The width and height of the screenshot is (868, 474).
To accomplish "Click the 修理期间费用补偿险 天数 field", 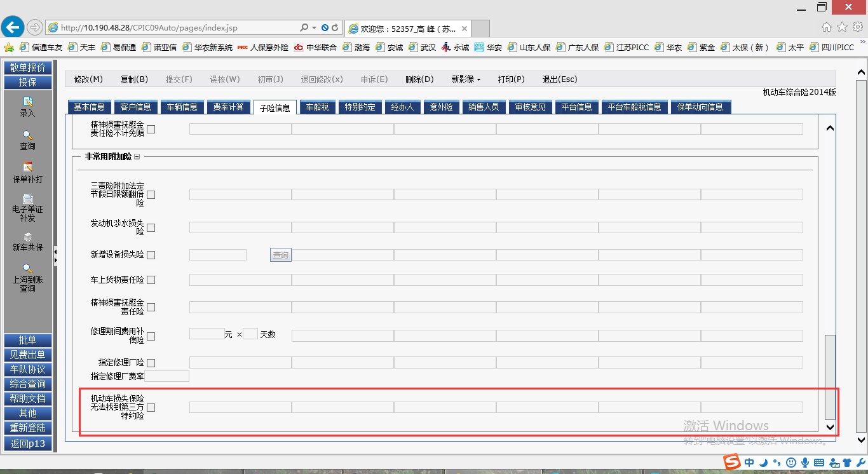I will click(x=250, y=334).
